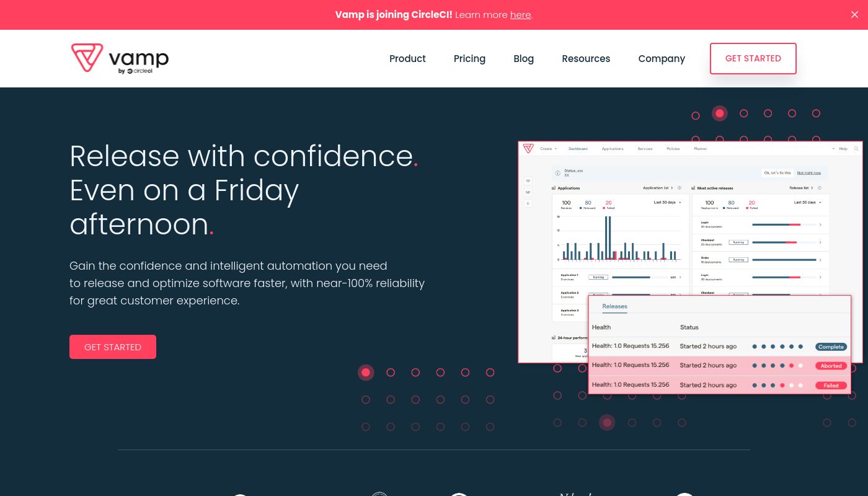The width and height of the screenshot is (868, 496).
Task: Click the 'Not right now' link
Action: (809, 173)
